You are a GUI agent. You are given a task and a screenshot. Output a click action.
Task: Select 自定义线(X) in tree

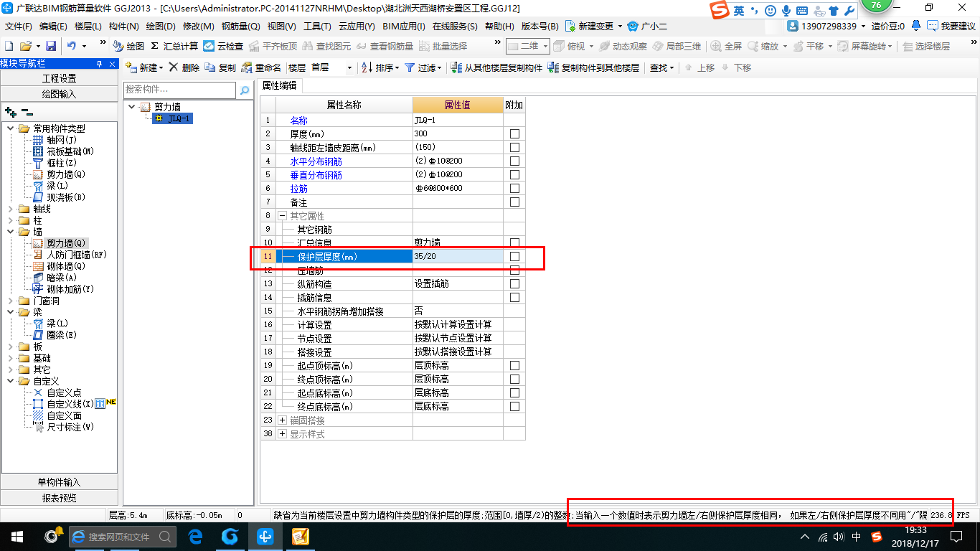[70, 404]
